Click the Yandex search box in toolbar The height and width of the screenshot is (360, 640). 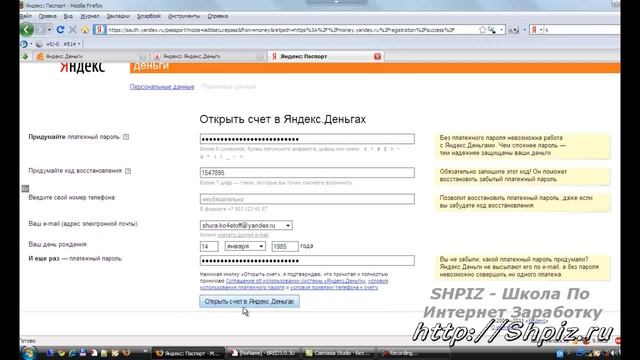tap(582, 30)
